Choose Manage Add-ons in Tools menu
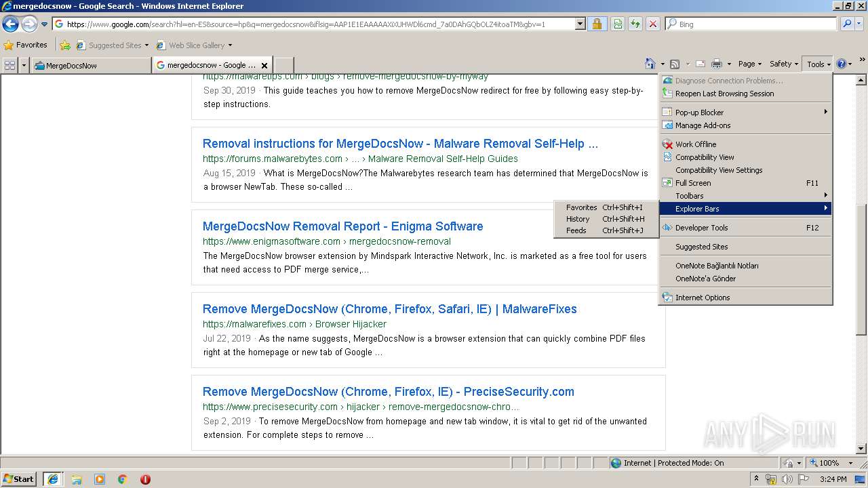 (745, 125)
